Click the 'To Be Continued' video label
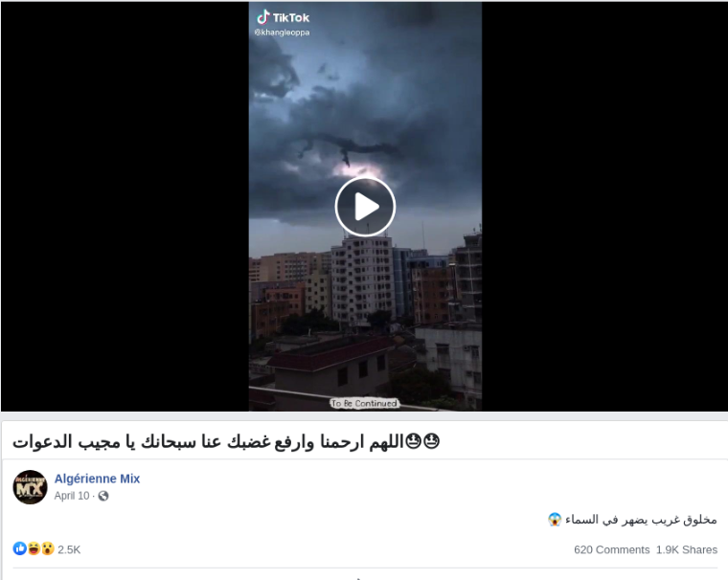728x580 pixels. coord(364,403)
